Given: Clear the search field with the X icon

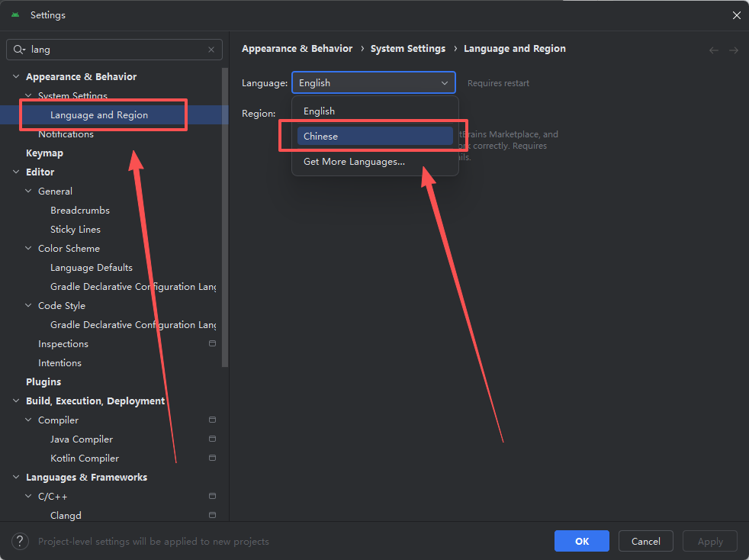Looking at the screenshot, I should (211, 50).
